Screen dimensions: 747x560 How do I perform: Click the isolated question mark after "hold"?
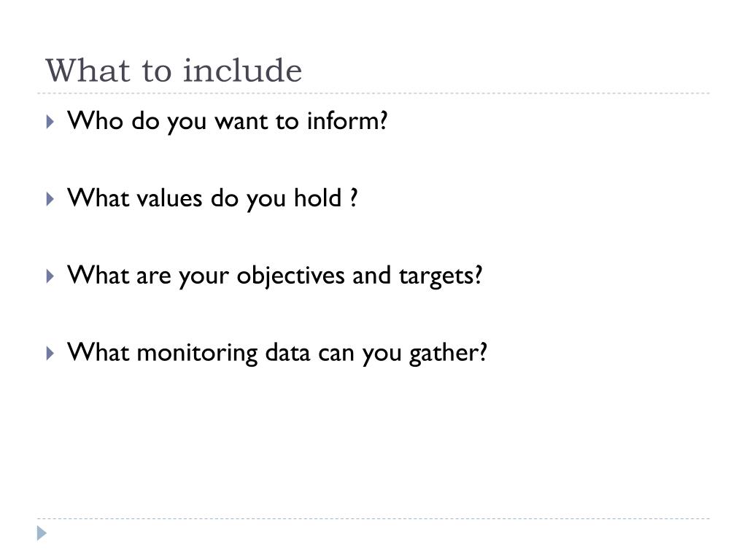[x=354, y=197]
